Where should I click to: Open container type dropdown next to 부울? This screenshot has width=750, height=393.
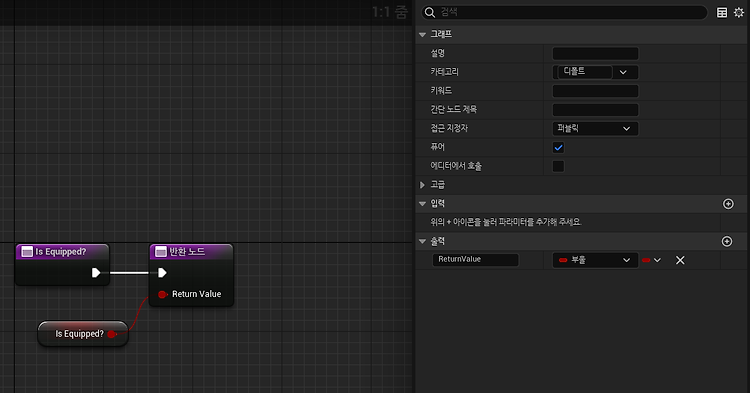651,260
